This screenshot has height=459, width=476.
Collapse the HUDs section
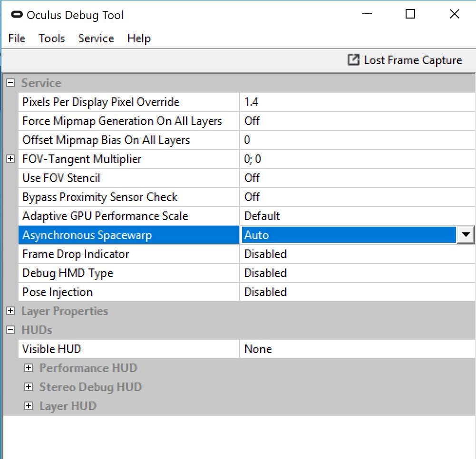pos(10,330)
